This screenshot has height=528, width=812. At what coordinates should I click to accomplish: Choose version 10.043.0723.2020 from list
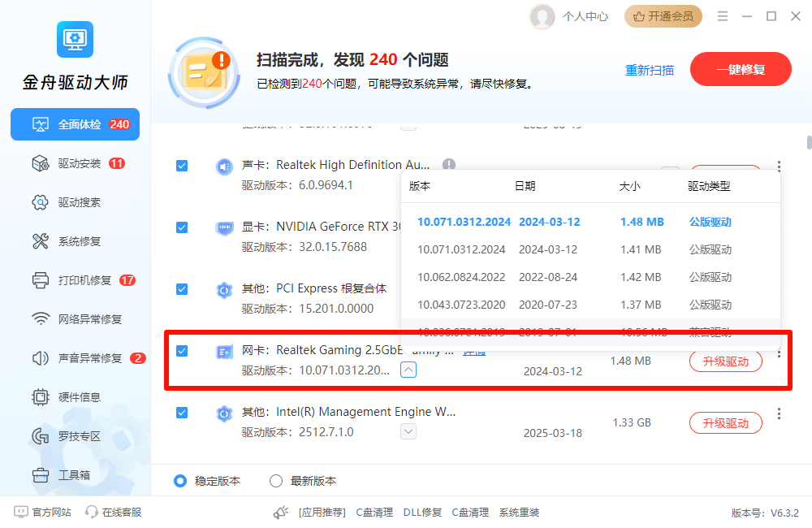click(x=590, y=304)
